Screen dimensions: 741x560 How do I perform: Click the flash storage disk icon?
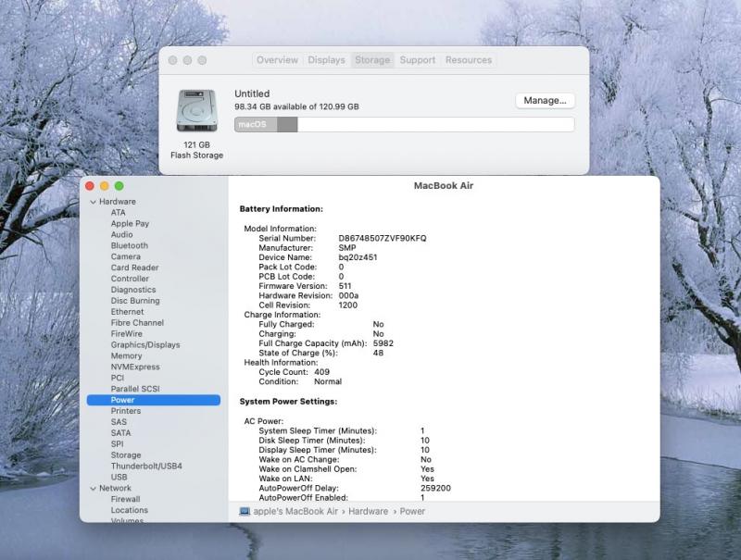point(196,111)
